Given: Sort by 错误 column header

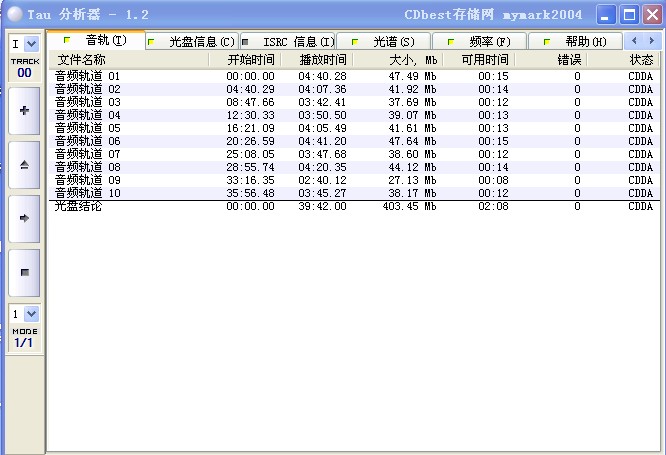Looking at the screenshot, I should point(551,60).
